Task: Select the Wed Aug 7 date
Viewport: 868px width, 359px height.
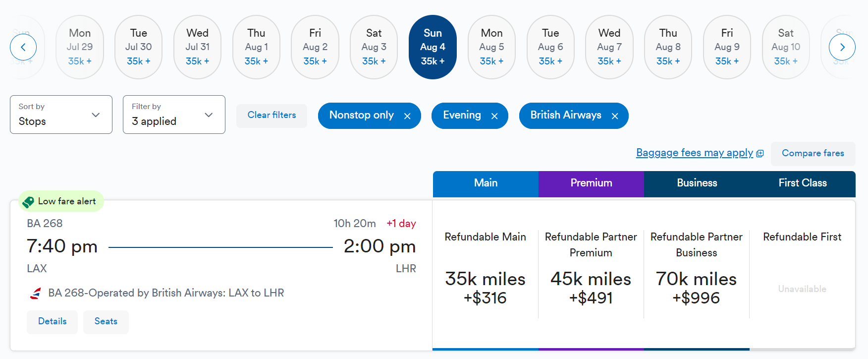Action: [x=609, y=47]
